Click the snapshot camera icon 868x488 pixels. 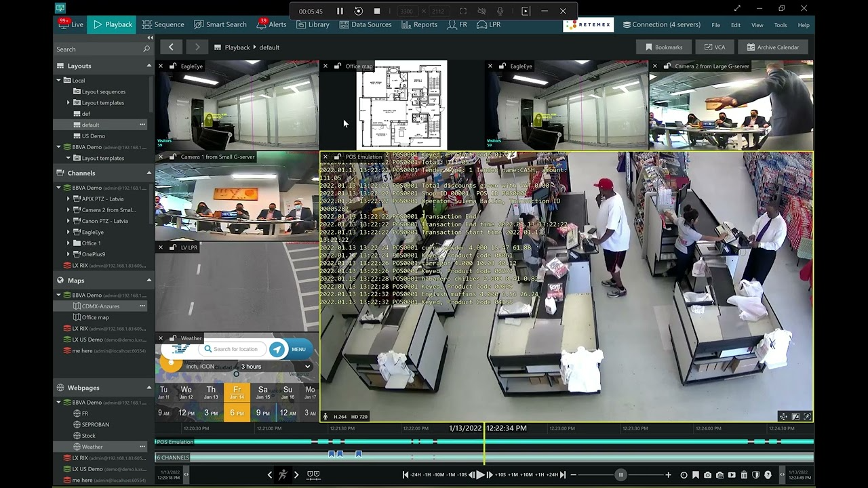click(x=707, y=475)
